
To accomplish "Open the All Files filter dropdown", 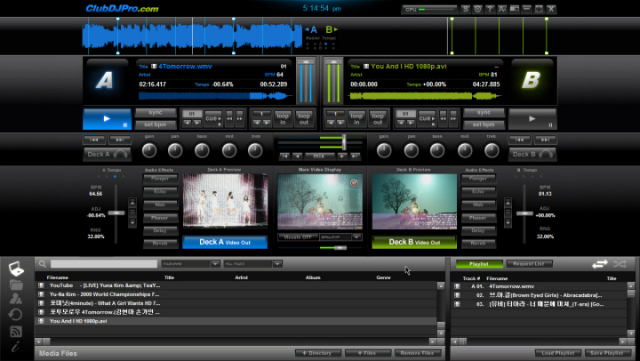I will (x=278, y=264).
